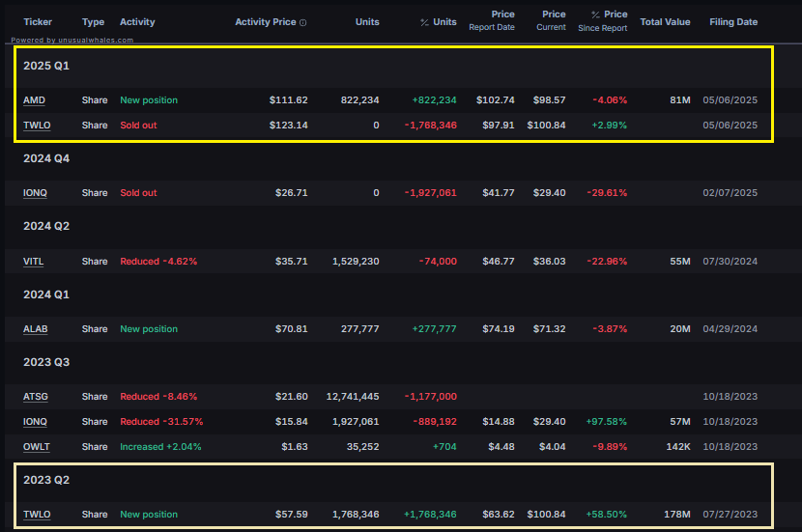Click the +277,777 units change
The image size is (802, 532).
[x=434, y=328]
